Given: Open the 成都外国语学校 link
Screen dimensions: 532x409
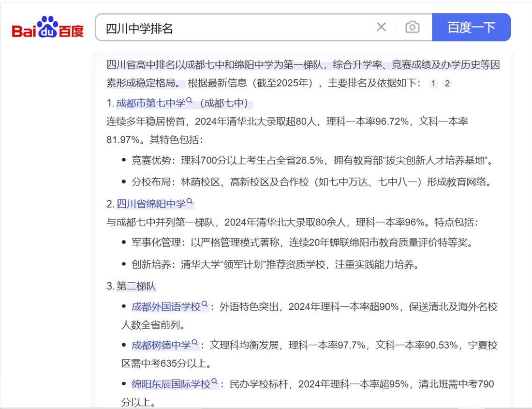Looking at the screenshot, I should coord(166,307).
